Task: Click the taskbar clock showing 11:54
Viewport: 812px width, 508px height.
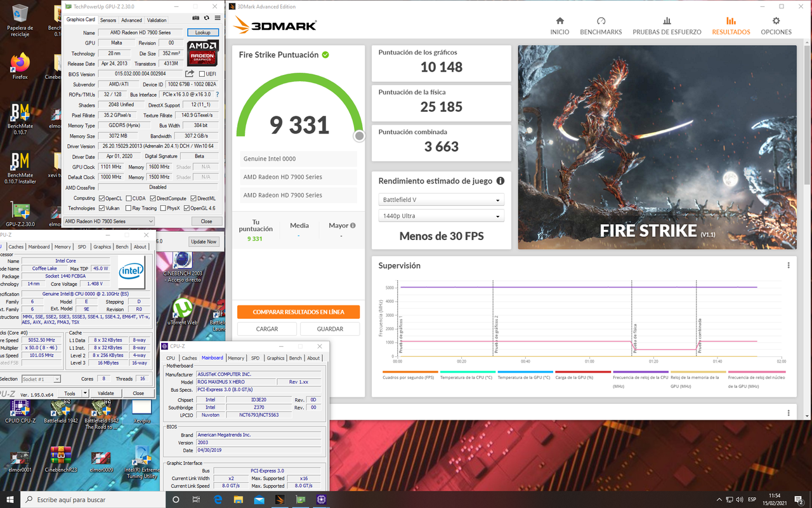Action: [774, 499]
